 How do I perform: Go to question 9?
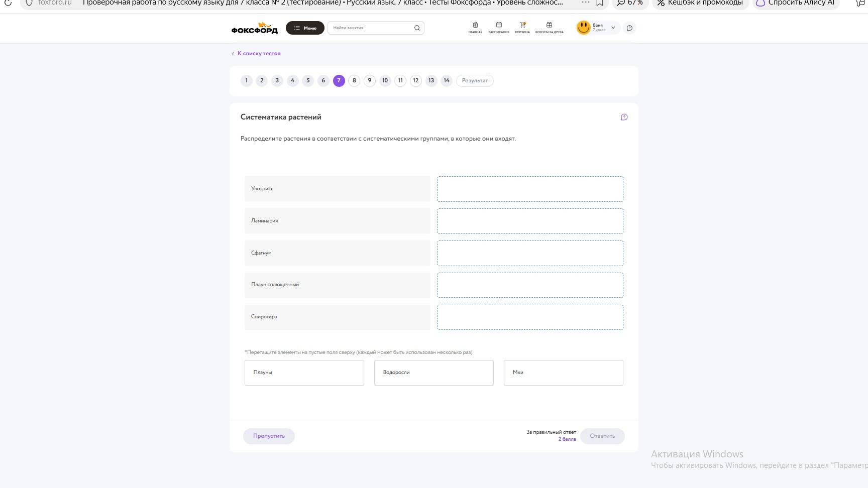tap(369, 81)
